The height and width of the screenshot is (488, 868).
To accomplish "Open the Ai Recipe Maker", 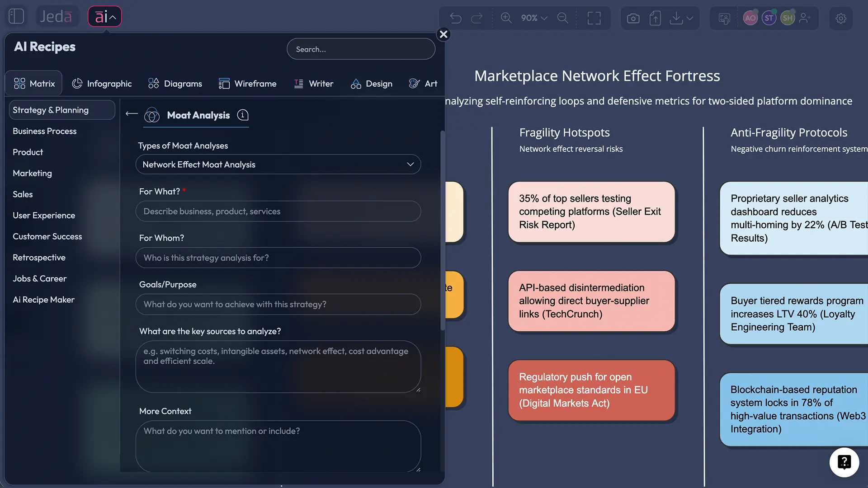I will [x=43, y=300].
